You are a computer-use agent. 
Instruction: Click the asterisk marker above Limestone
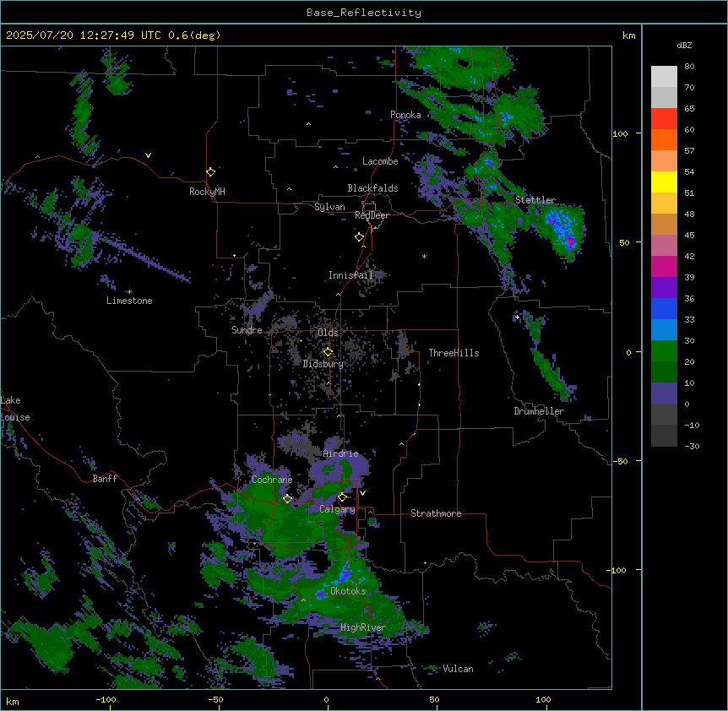click(129, 292)
